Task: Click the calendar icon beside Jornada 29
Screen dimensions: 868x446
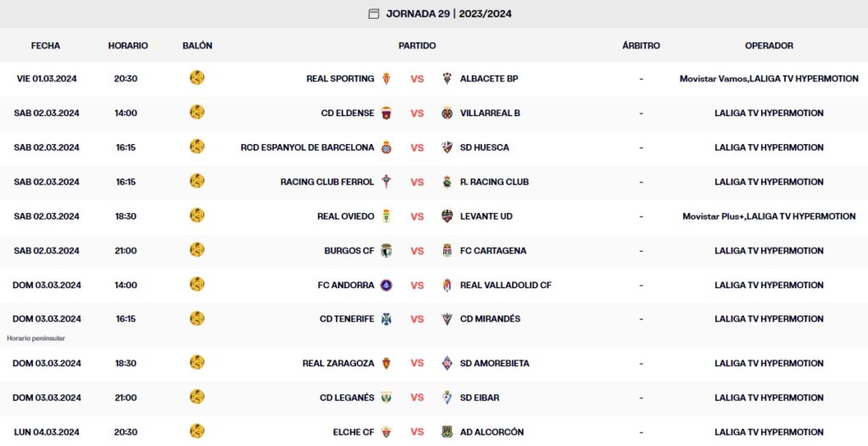Action: point(374,14)
